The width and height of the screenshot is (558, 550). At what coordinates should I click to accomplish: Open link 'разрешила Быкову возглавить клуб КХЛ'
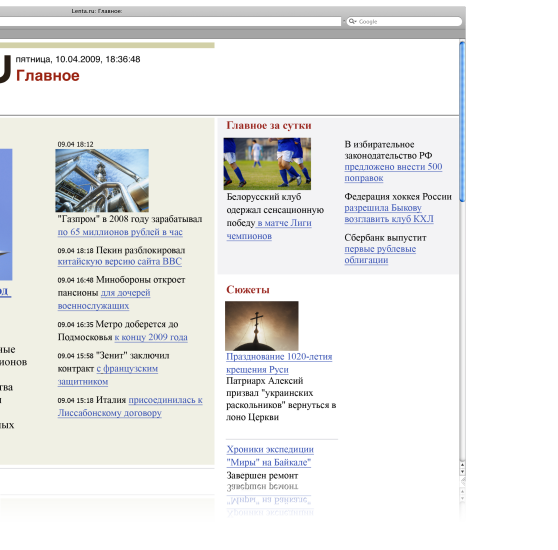(389, 213)
